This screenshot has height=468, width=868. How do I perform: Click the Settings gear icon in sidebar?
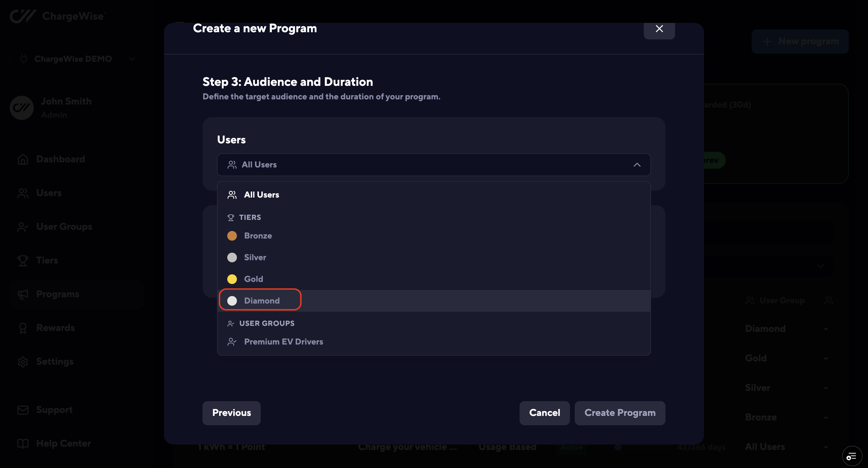[x=23, y=362]
